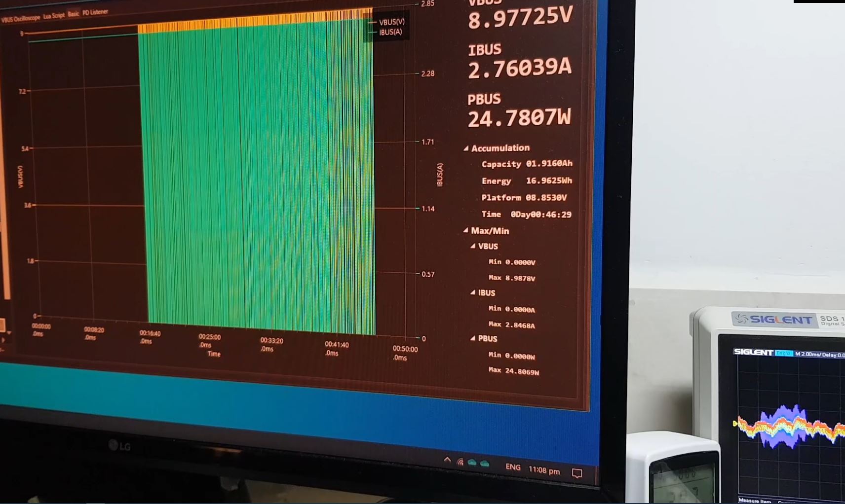Click the cloud icon beside the Wi-Fi icon
Image resolution: width=845 pixels, height=504 pixels.
[472, 463]
